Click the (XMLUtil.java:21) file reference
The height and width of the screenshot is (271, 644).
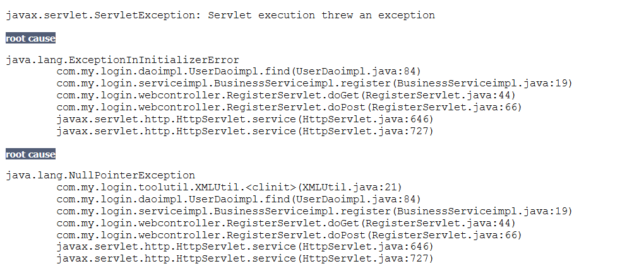(x=349, y=187)
